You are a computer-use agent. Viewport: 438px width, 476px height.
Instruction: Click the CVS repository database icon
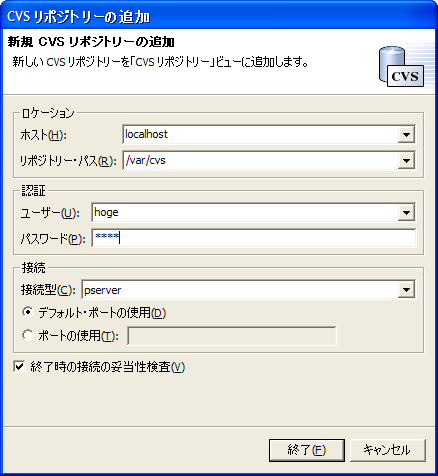[x=401, y=66]
